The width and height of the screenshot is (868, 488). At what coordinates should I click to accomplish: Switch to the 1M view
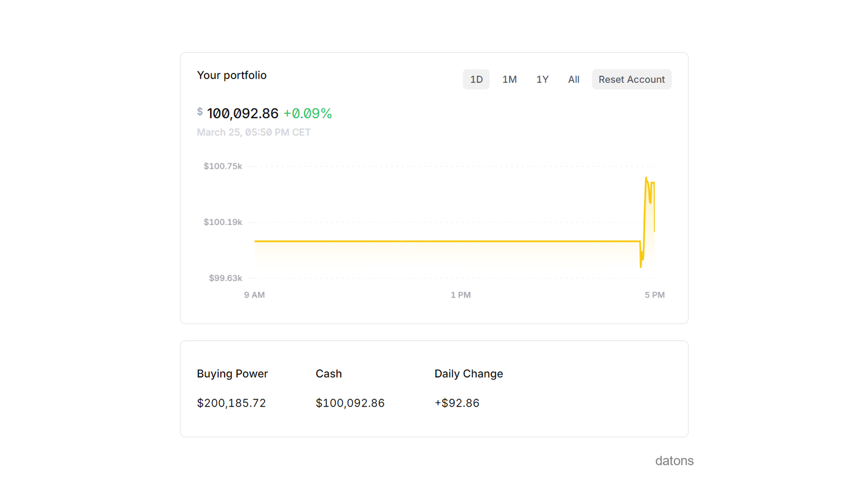(x=509, y=79)
